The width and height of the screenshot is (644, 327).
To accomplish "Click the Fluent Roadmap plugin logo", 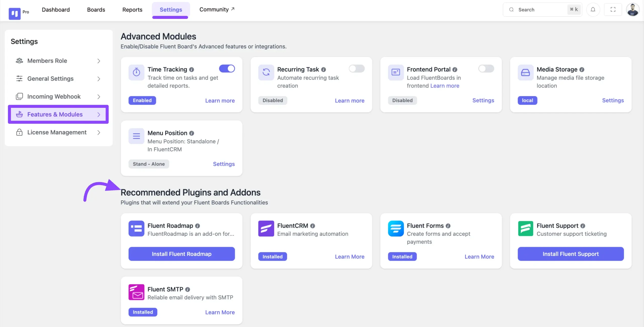I will pyautogui.click(x=136, y=228).
